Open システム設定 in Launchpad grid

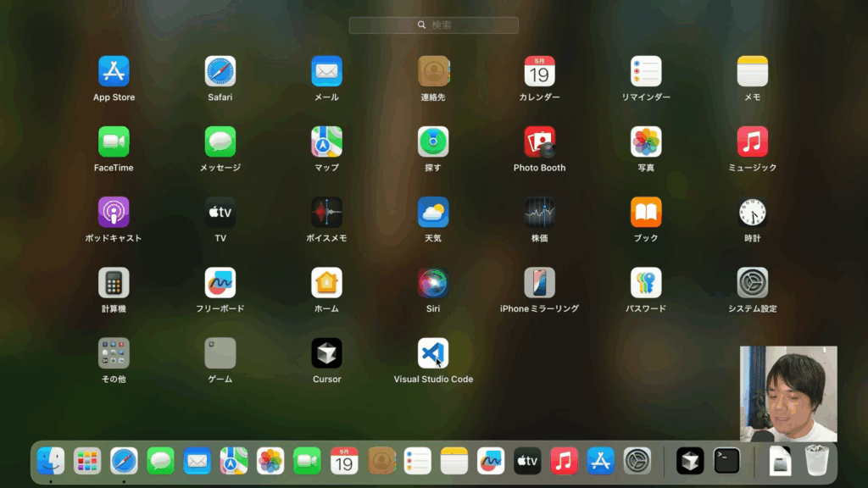click(x=752, y=283)
